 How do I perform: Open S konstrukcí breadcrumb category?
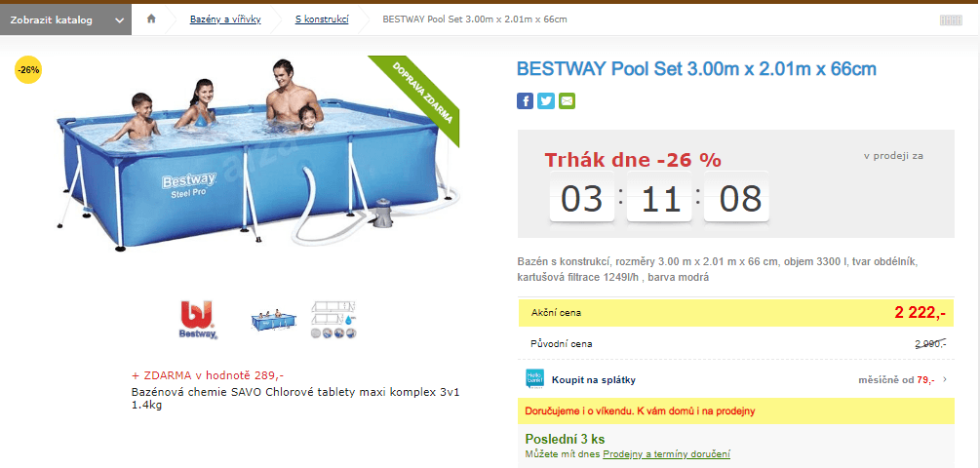click(322, 19)
